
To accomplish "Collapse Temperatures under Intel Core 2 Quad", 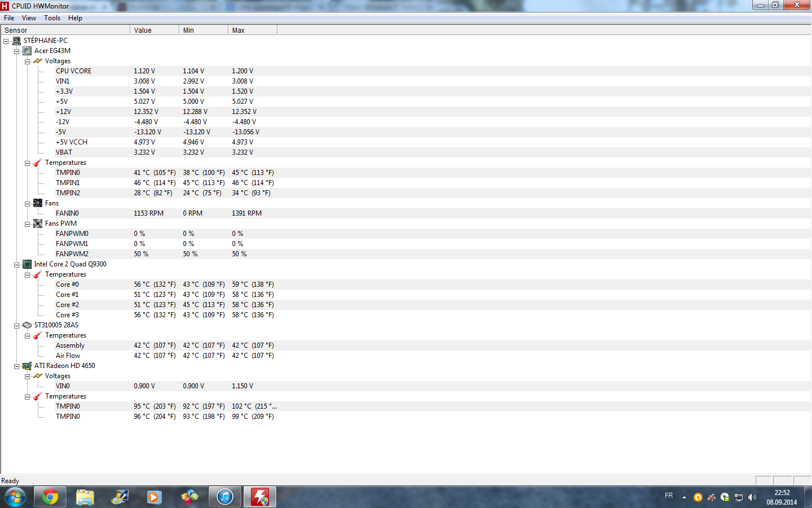I will (x=27, y=275).
